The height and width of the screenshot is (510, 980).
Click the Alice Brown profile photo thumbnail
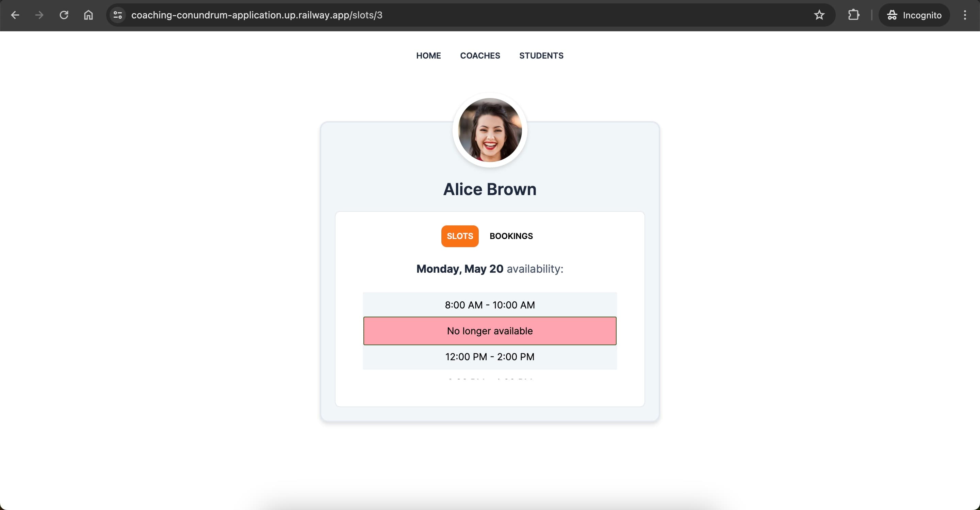[489, 130]
